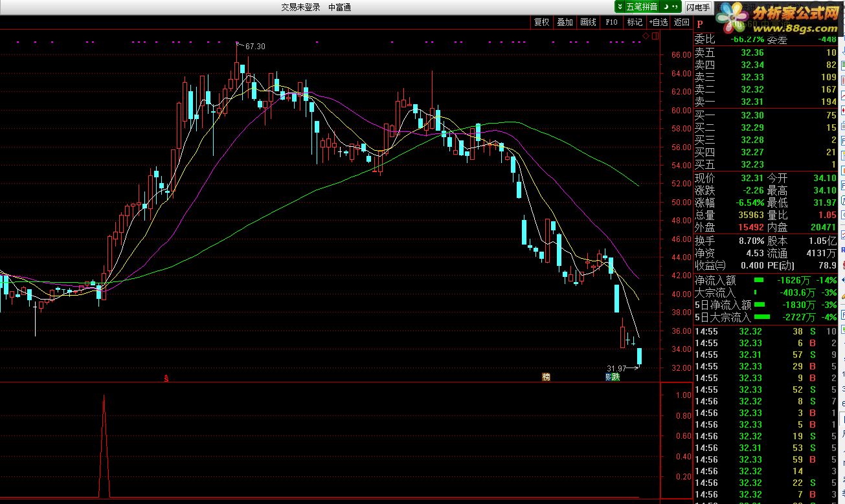Click the 67.30 high price label

coord(256,46)
